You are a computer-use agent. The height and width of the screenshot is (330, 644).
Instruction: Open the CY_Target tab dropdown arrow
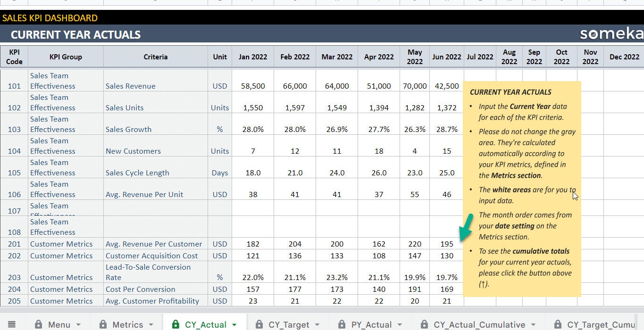point(317,325)
